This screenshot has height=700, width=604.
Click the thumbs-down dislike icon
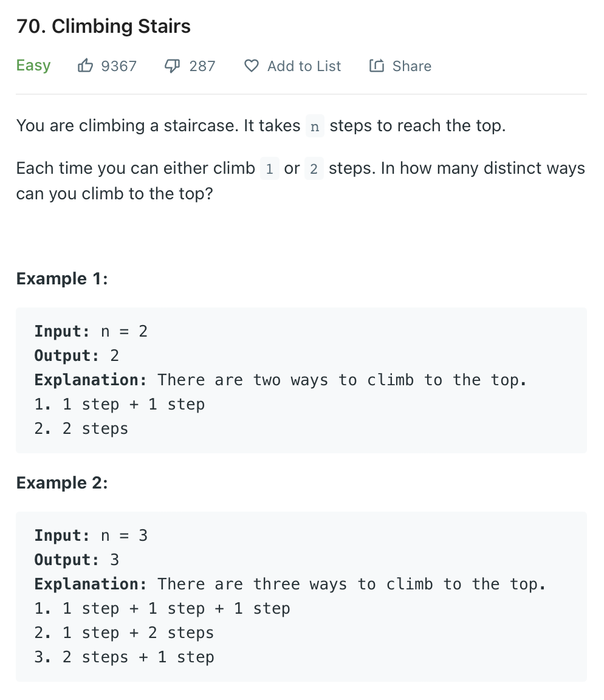point(173,66)
